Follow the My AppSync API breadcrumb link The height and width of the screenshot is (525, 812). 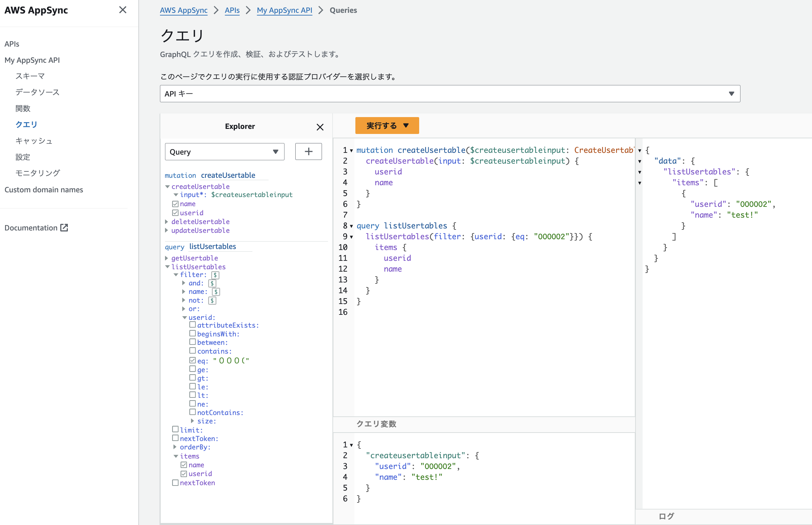284,10
